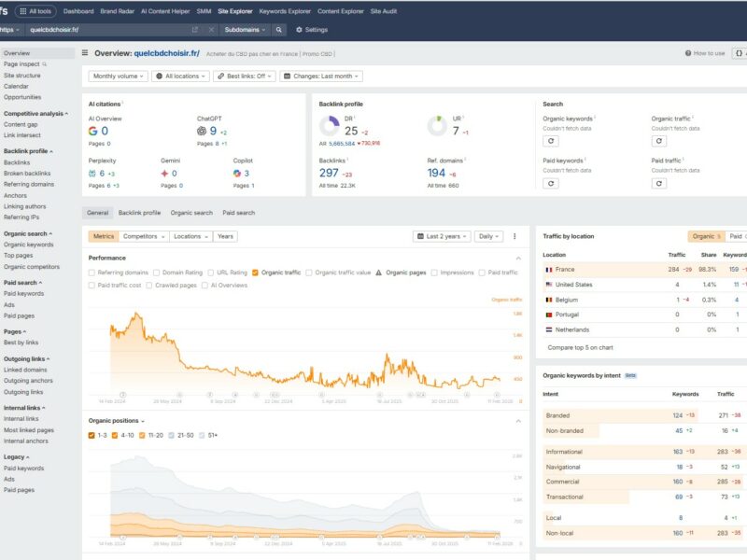
Task: Enable the Crawled pages checkbox
Action: click(x=149, y=286)
